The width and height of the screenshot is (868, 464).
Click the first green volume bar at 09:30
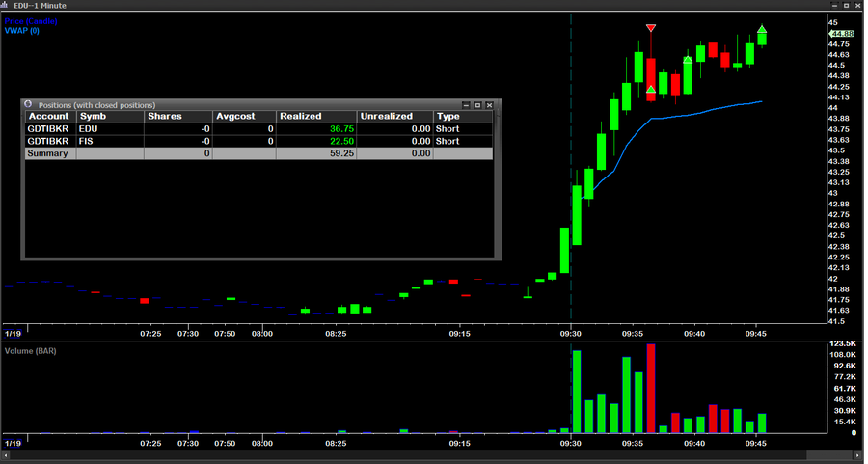tap(577, 392)
